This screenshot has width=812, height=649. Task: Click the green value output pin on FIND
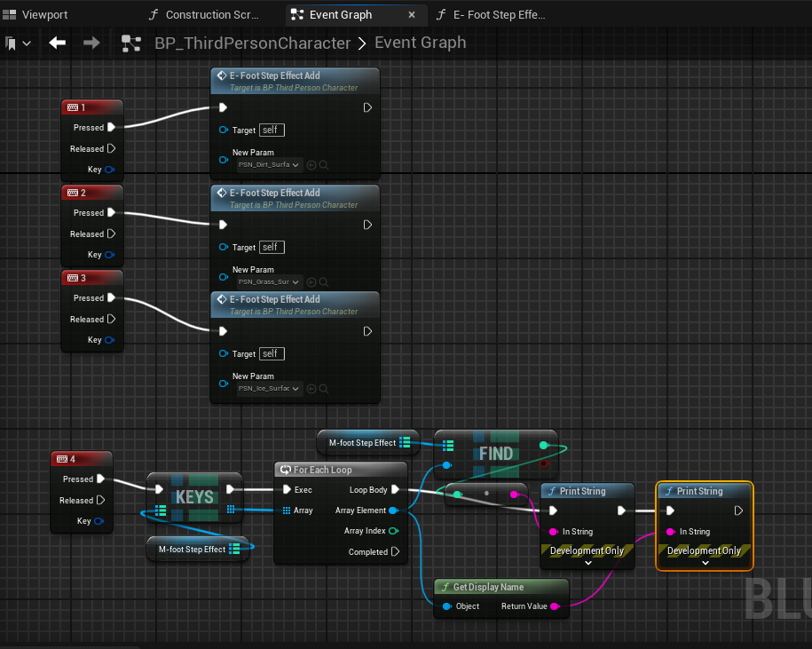[543, 445]
